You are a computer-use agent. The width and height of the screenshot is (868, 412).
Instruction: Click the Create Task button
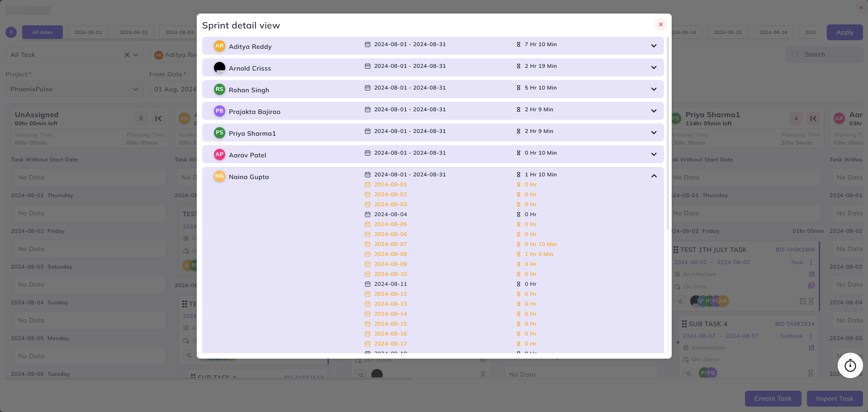coord(773,398)
